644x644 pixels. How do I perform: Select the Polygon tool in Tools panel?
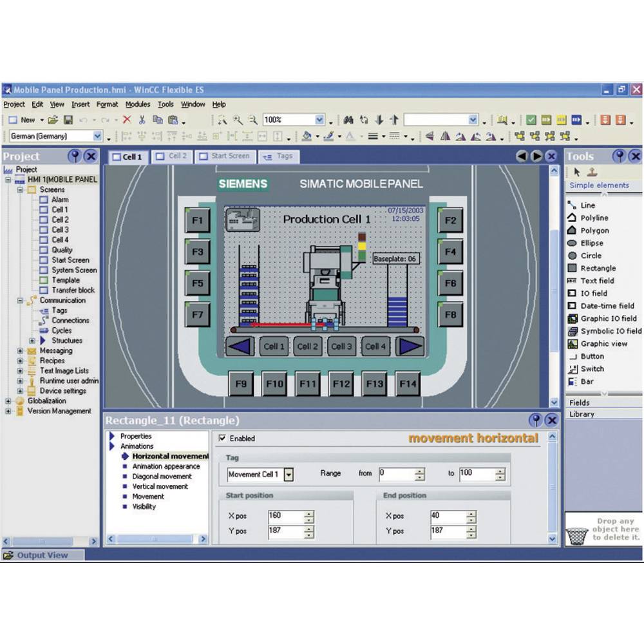tap(594, 231)
